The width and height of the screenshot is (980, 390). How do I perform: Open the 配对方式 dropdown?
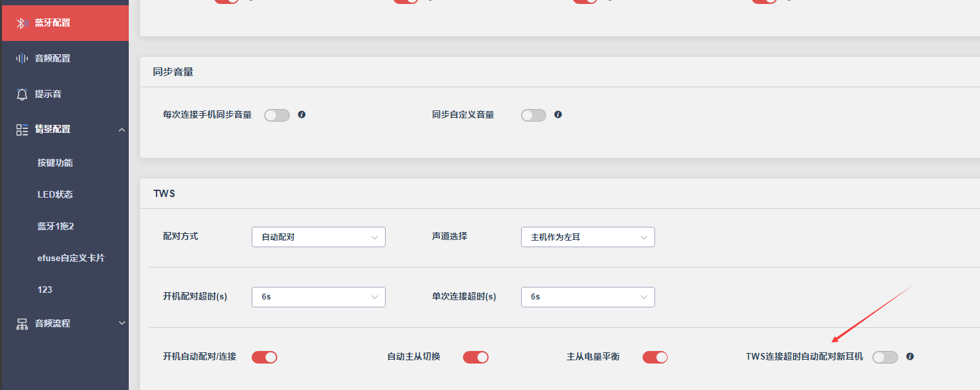pos(318,237)
